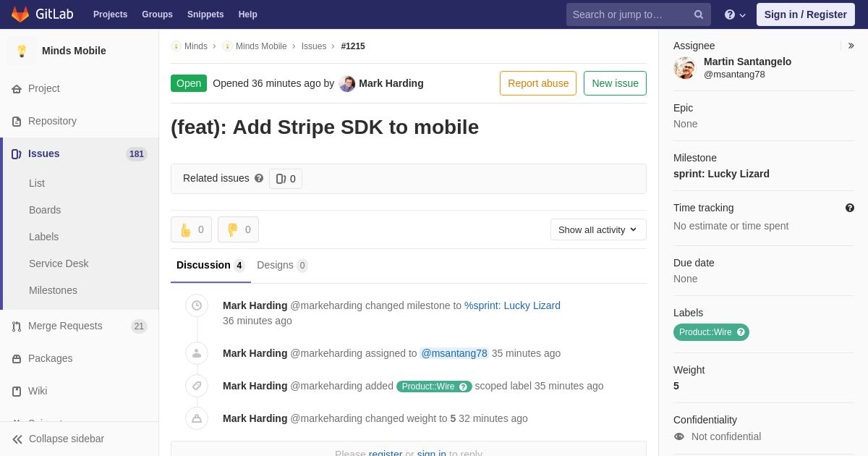
Task: Click the Product::Wire label help icon in sidebar
Action: coord(741,332)
